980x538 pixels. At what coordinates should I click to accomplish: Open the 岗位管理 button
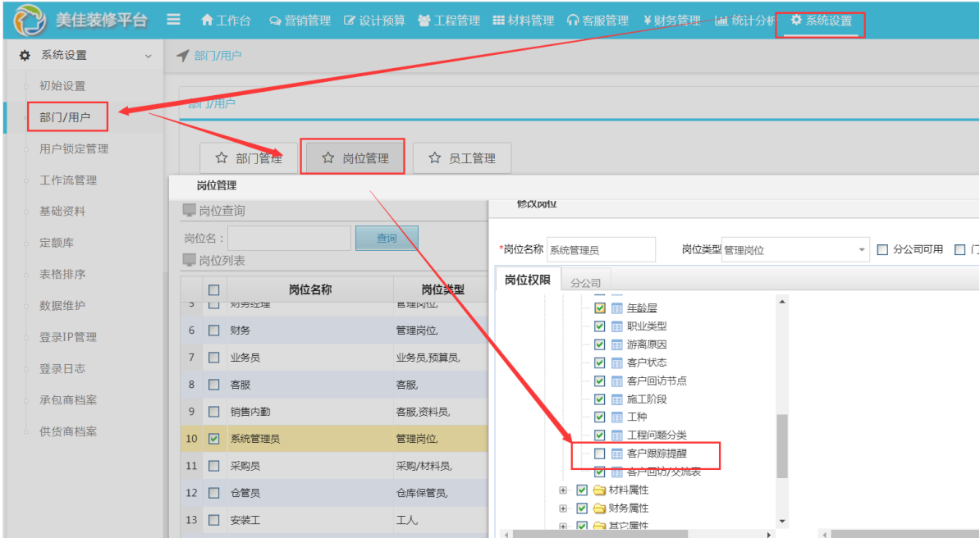click(354, 158)
